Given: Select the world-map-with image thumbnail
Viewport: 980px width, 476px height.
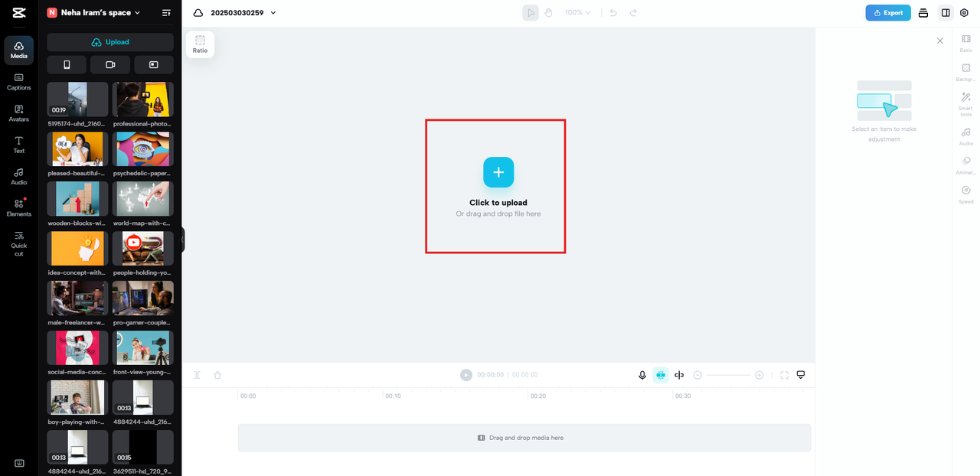Looking at the screenshot, I should 143,199.
